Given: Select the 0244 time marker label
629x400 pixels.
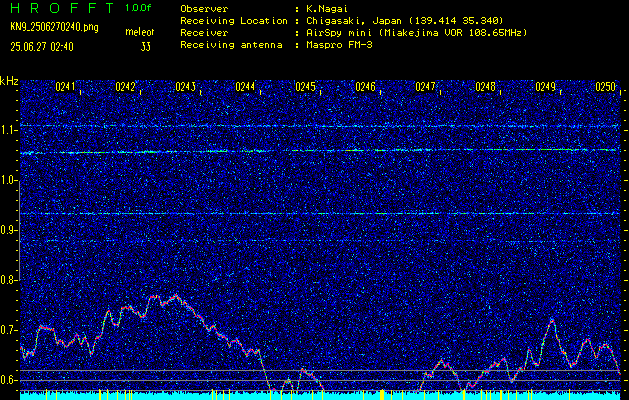Looking at the screenshot, I should 245,87.
